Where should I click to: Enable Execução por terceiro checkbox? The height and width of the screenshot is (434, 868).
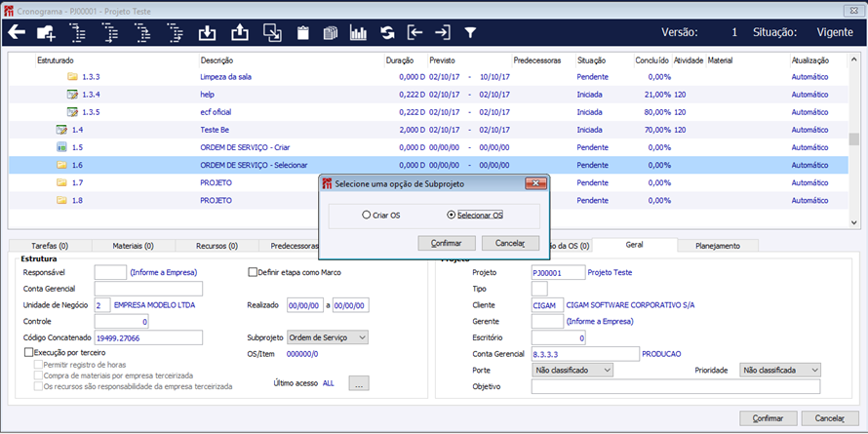click(x=29, y=352)
